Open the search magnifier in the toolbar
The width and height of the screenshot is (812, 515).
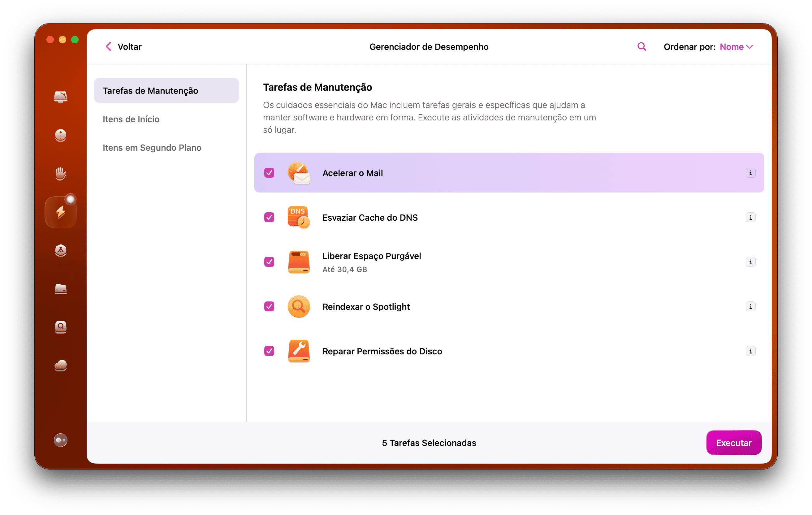(x=641, y=46)
